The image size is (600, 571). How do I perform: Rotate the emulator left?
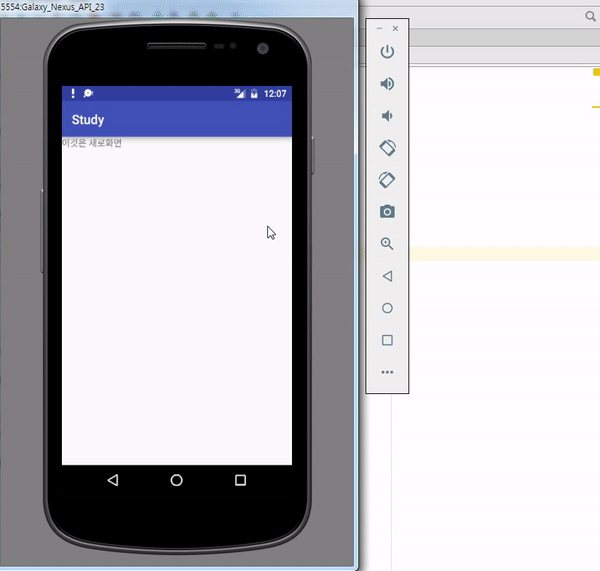click(x=387, y=148)
